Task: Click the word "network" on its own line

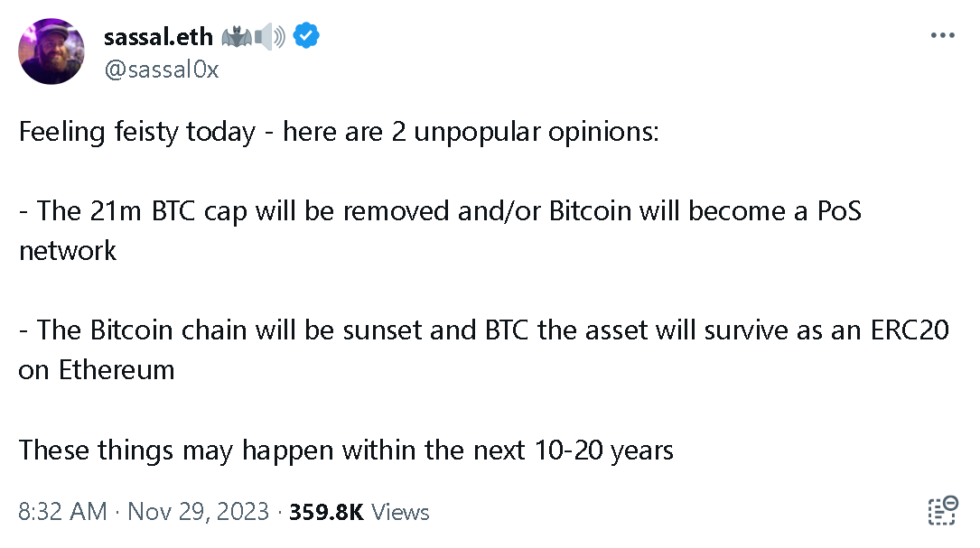Action: point(68,250)
